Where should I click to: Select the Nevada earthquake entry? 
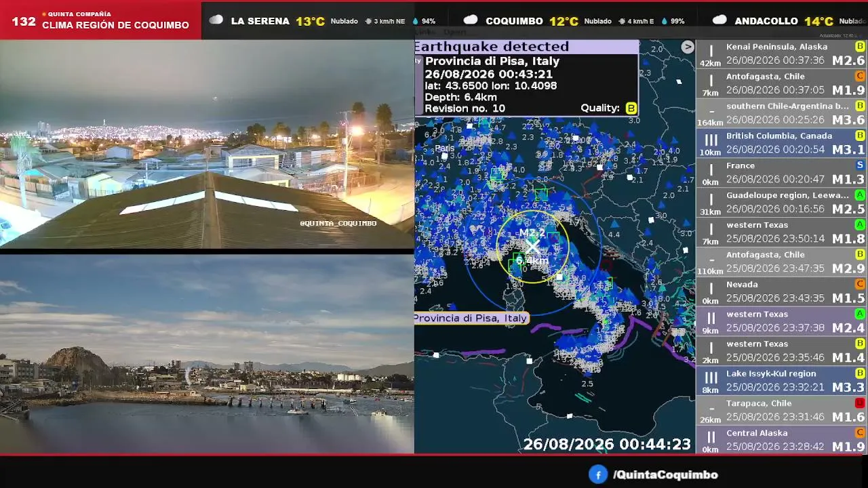click(781, 292)
